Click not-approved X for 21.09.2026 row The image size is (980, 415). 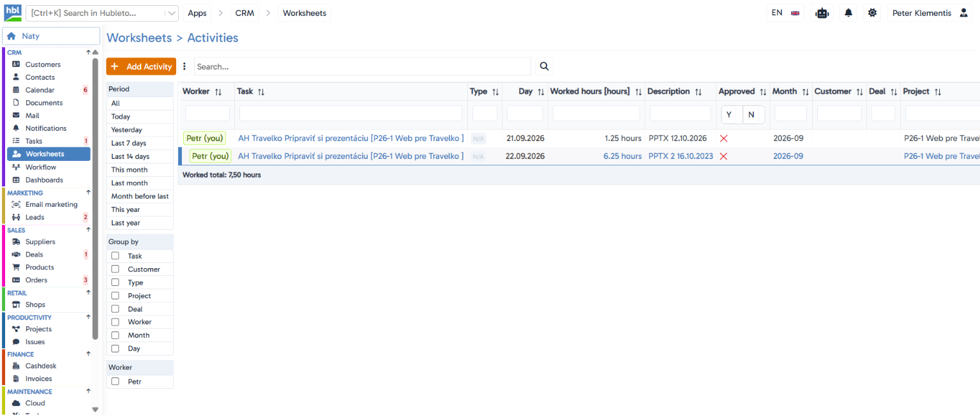coord(723,139)
